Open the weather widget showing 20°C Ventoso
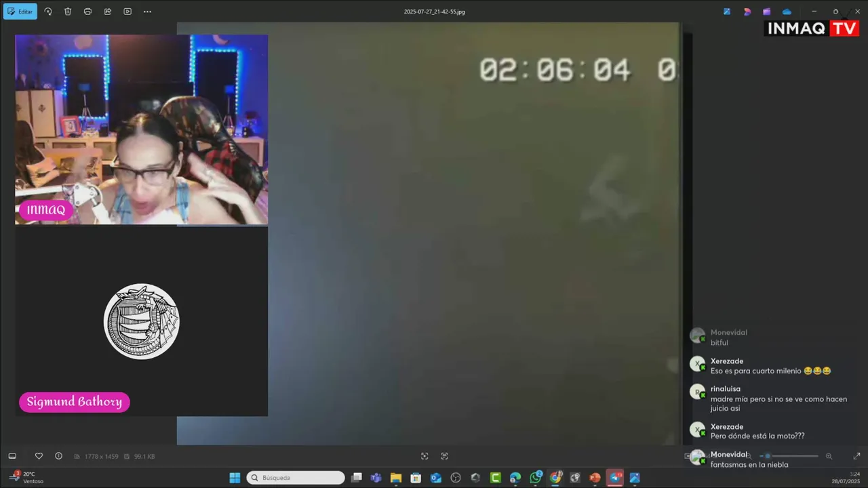Image resolution: width=868 pixels, height=488 pixels. [x=27, y=478]
